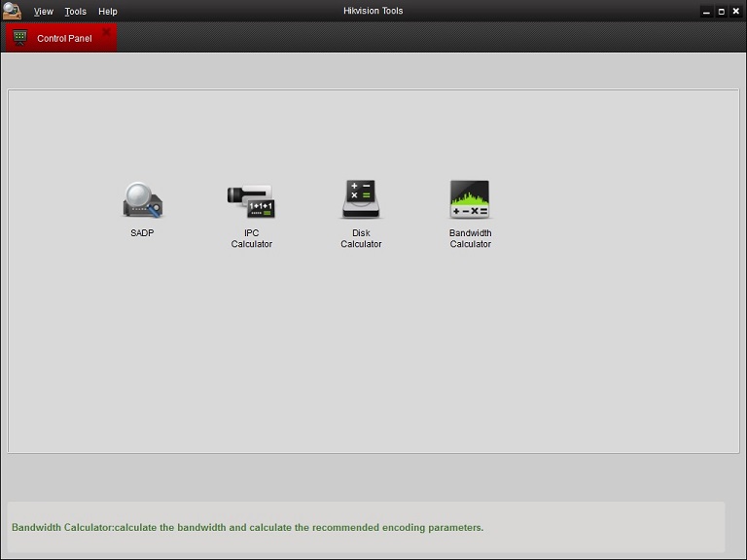
Task: Launch the IPC Calculator icon
Action: tap(251, 200)
